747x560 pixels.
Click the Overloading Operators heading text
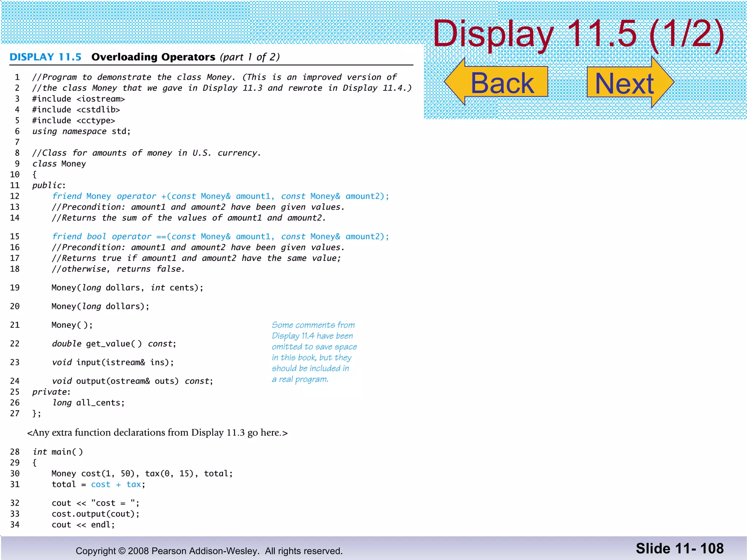click(x=154, y=57)
